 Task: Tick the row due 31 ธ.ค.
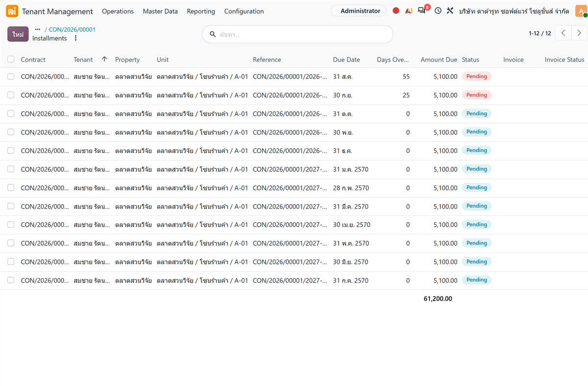(11, 151)
